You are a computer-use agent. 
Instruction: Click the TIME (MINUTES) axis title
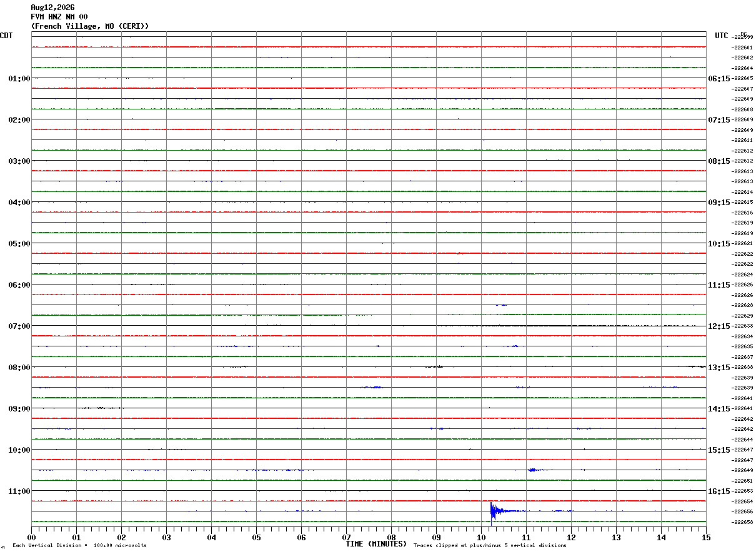tap(376, 544)
